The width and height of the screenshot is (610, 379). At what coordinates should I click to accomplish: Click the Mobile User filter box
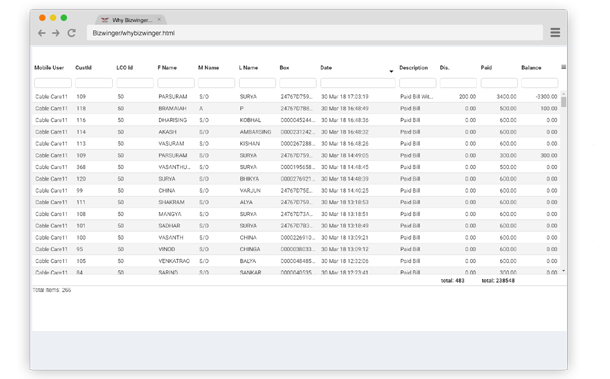53,83
